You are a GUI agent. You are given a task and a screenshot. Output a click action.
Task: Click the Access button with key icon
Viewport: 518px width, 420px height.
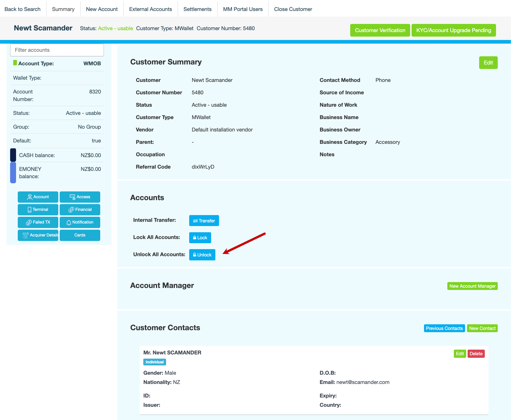click(x=80, y=197)
